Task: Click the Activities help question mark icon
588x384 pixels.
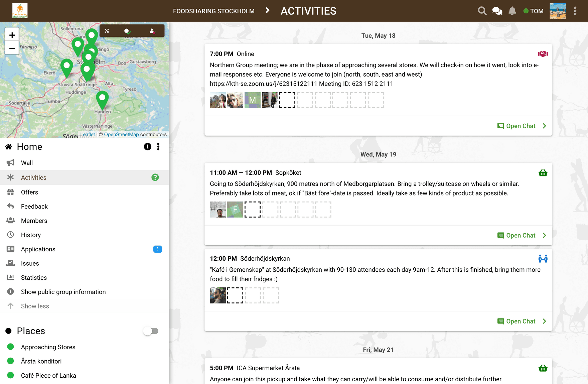Action: pos(155,177)
